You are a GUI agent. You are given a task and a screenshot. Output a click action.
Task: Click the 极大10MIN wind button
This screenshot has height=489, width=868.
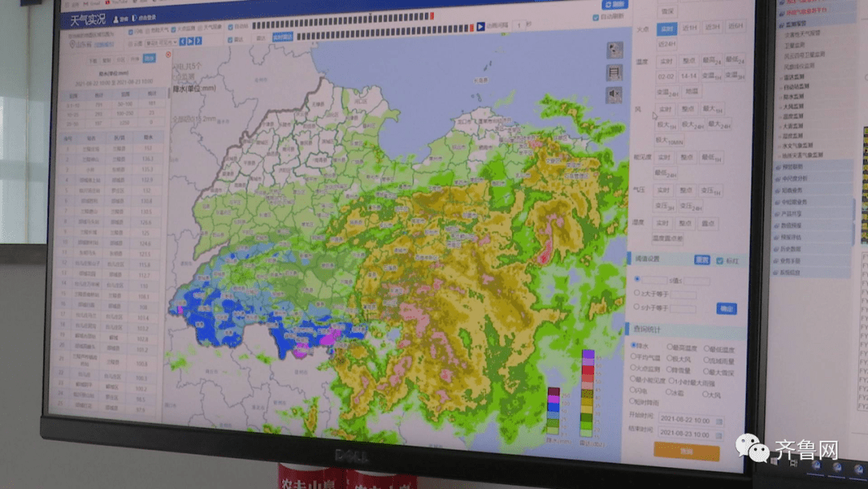(x=669, y=141)
